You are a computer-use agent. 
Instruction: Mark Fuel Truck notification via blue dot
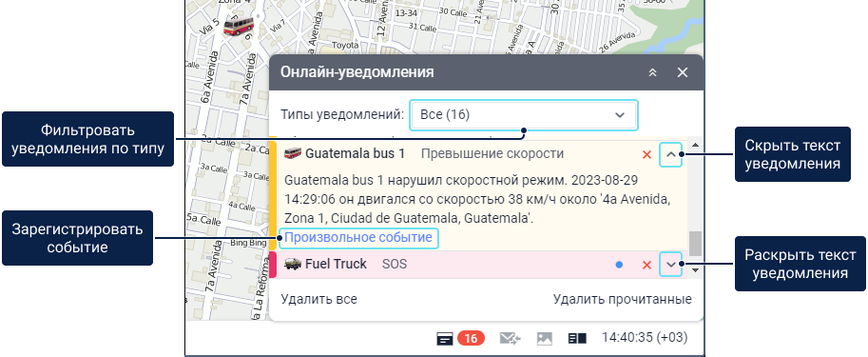[x=620, y=265]
